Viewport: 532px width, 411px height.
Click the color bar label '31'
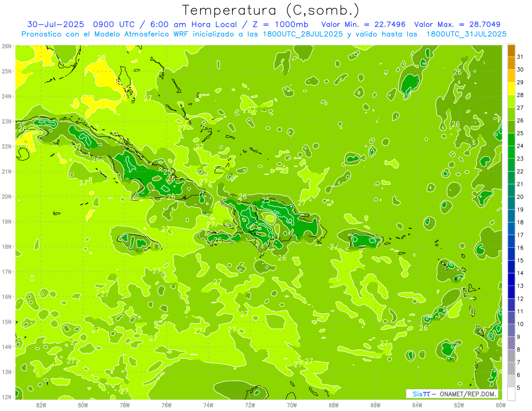click(520, 57)
